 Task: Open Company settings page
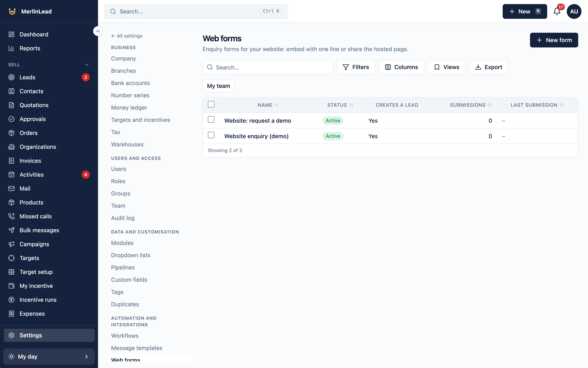coord(124,58)
